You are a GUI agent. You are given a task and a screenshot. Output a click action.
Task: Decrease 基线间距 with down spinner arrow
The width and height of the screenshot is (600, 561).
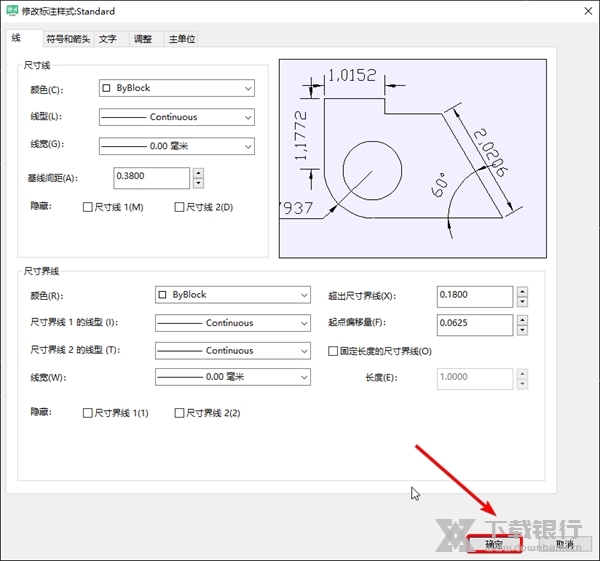pos(198,183)
